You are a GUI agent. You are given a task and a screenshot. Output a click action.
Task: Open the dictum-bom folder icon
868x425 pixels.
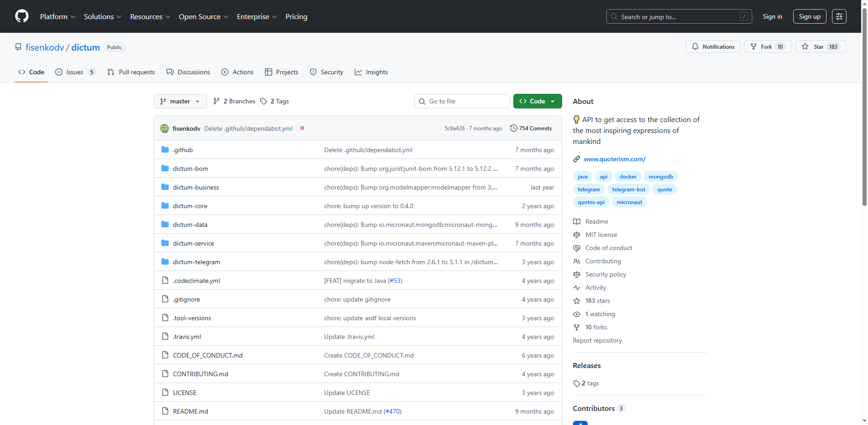[x=165, y=169]
